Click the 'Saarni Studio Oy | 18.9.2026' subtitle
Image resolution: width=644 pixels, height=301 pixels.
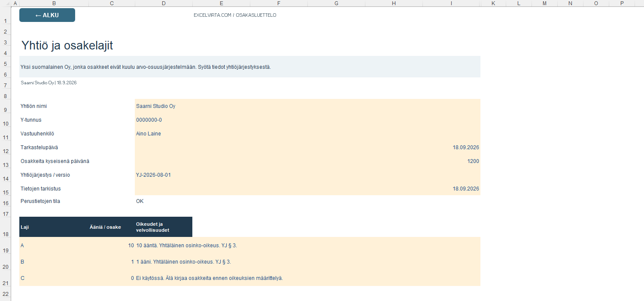tap(49, 83)
